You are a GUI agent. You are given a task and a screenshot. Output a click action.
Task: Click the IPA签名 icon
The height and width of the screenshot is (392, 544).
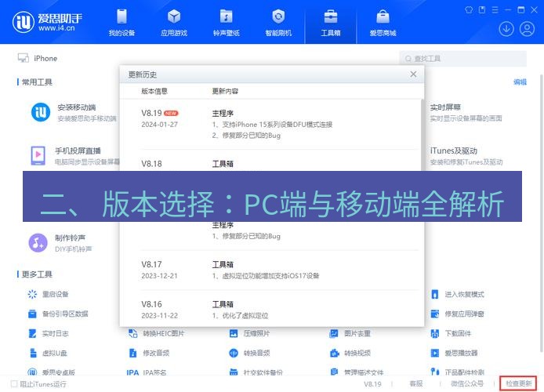(133, 372)
